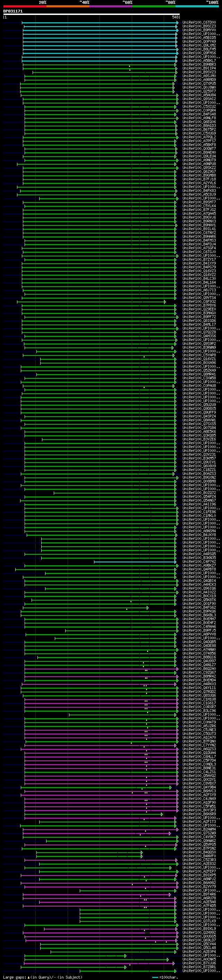Select hit label UniRef100_C6TNY2

(199, 233)
